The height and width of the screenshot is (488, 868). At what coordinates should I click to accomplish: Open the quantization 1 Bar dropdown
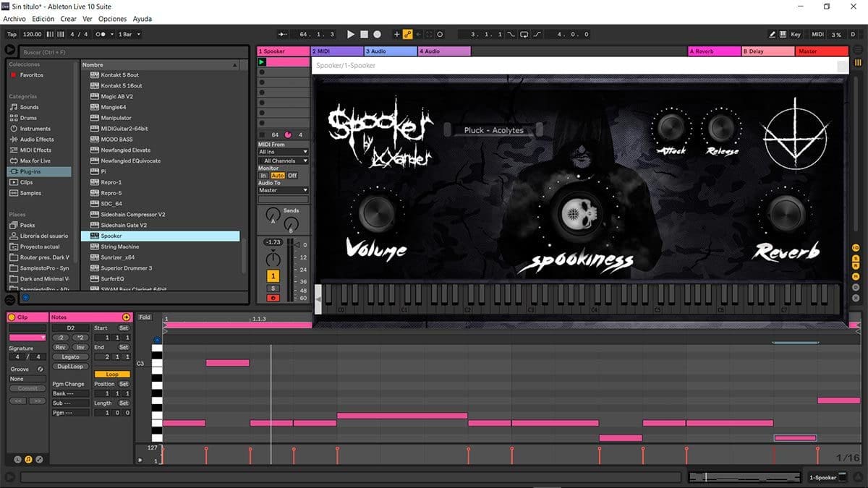coord(129,34)
